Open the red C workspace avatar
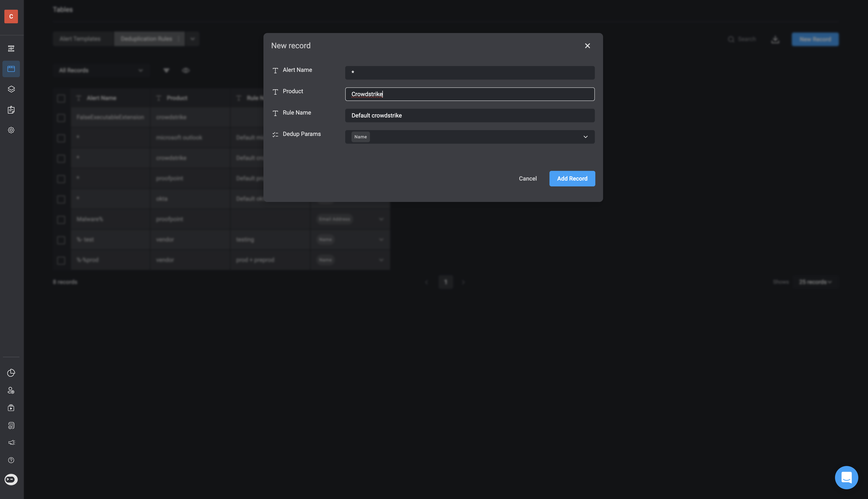868x499 pixels. point(11,16)
